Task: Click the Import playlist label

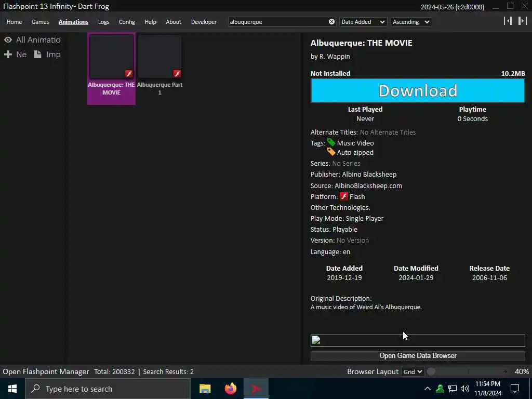Action: [x=54, y=54]
